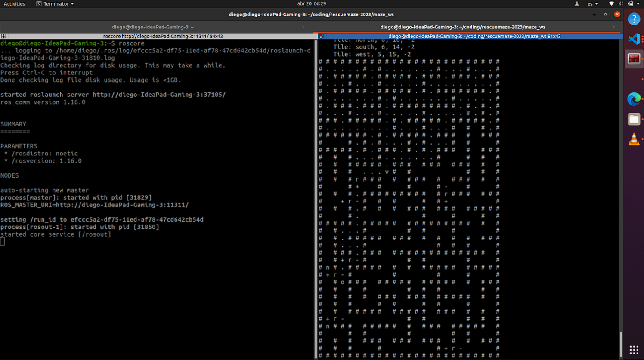Open the es keyboard layout dropdown
This screenshot has width=644, height=360.
click(593, 4)
